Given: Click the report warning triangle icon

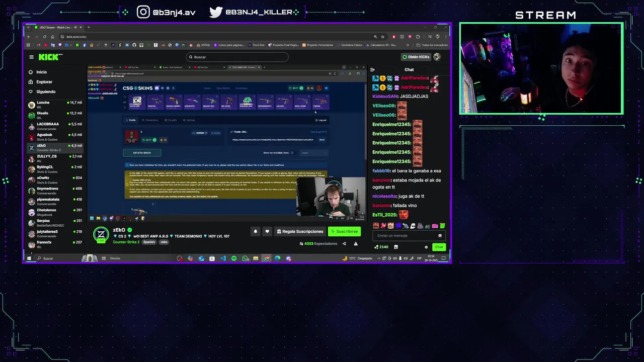Looking at the screenshot, I should point(356,244).
